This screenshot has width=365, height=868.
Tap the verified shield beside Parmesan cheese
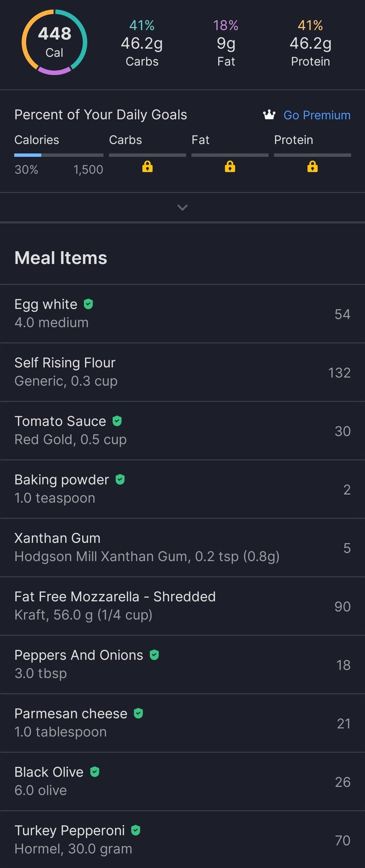(x=138, y=713)
